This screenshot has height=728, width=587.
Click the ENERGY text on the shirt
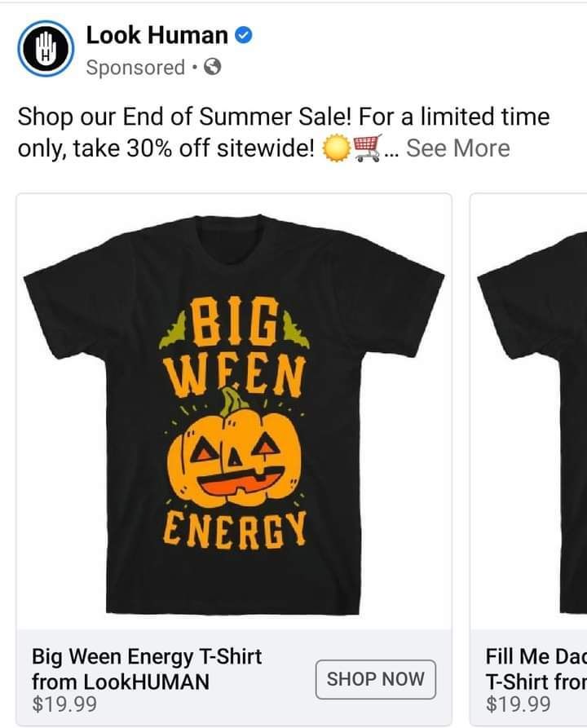click(x=235, y=530)
